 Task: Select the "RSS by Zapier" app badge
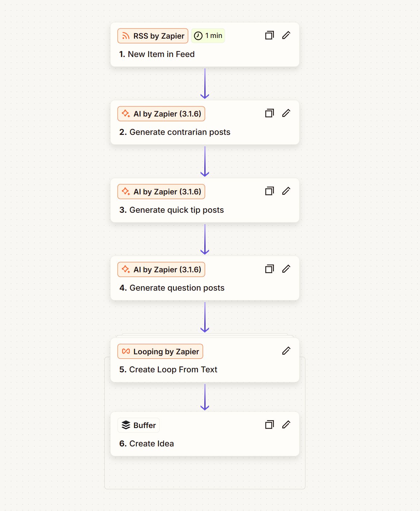pos(152,36)
